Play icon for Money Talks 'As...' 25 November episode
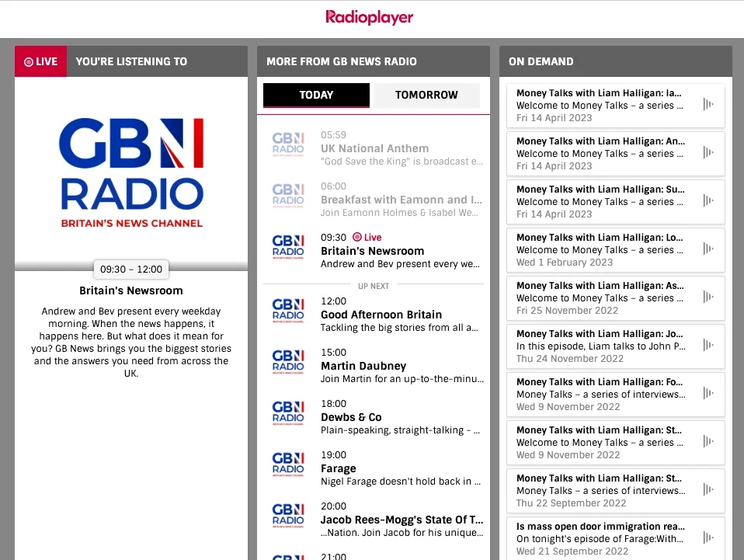 coord(708,297)
